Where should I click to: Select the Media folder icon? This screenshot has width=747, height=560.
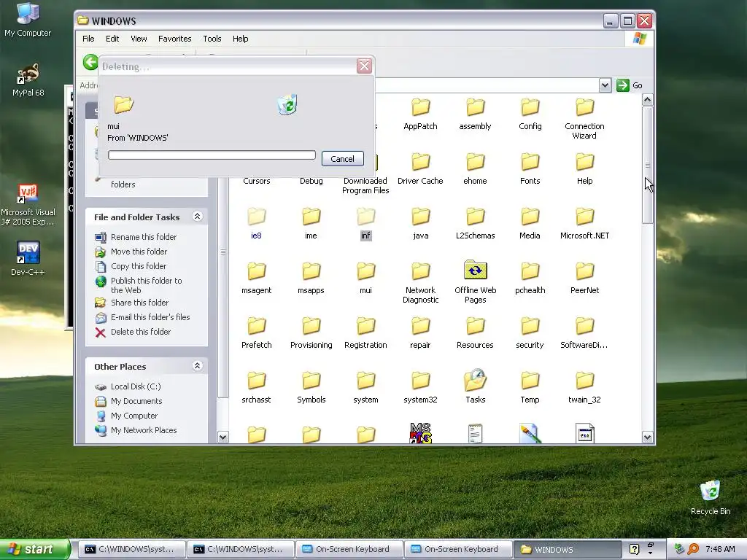530,217
